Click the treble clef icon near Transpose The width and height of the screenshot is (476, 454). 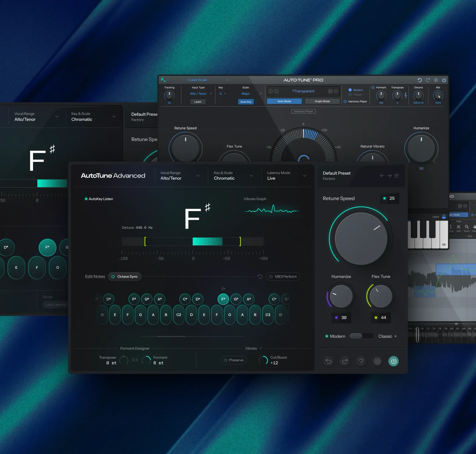tap(405, 95)
